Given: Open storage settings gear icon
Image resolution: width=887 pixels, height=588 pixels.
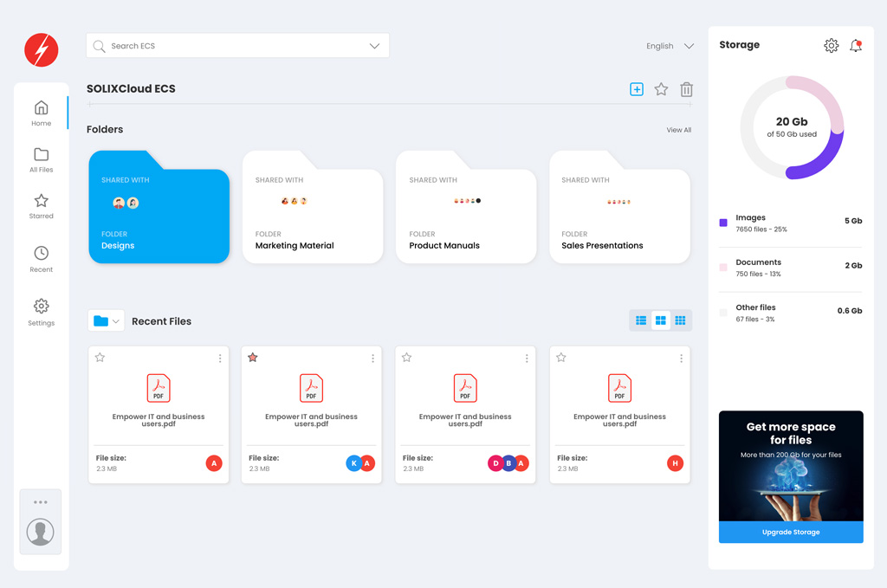Looking at the screenshot, I should pos(831,45).
